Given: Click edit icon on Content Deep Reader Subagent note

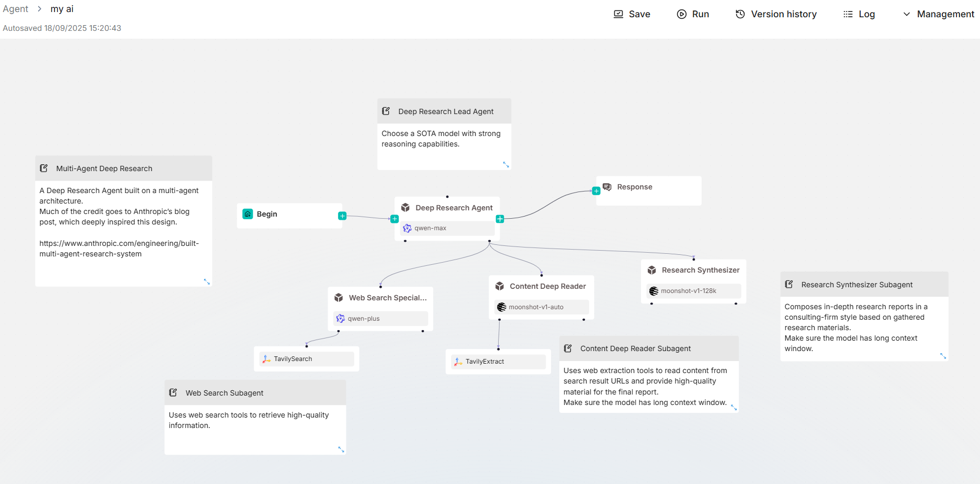Looking at the screenshot, I should (x=568, y=348).
